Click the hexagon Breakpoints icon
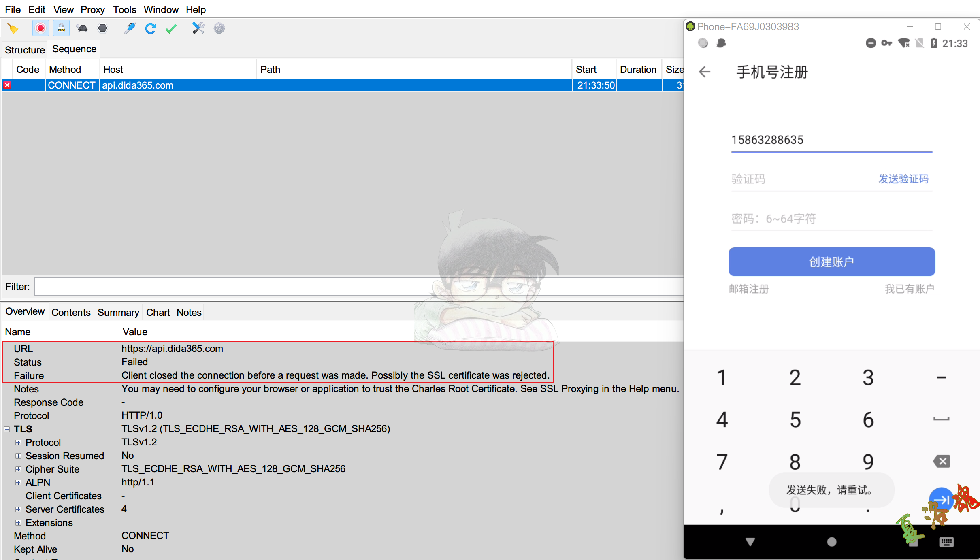Viewport: 980px width, 560px height. pos(103,28)
